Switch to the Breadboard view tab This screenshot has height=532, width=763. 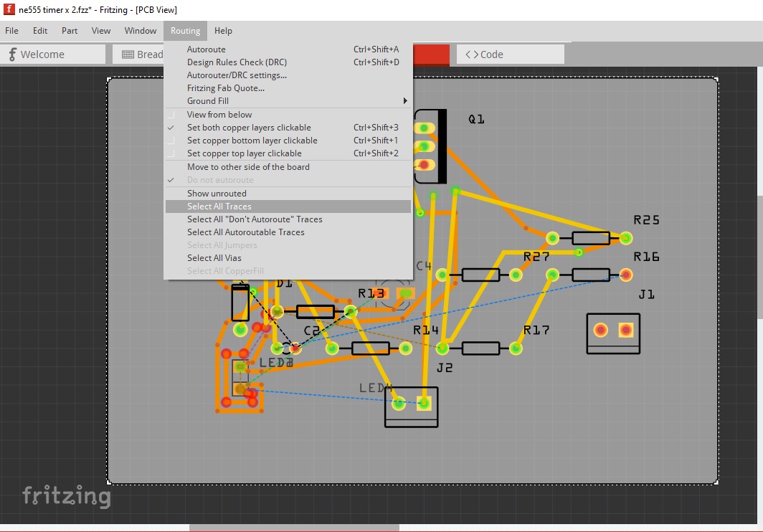tap(141, 54)
